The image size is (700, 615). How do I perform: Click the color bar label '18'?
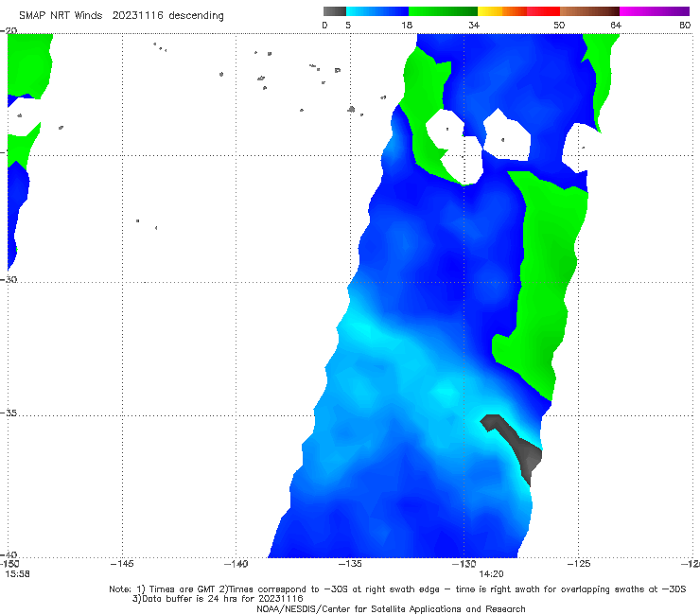point(407,25)
